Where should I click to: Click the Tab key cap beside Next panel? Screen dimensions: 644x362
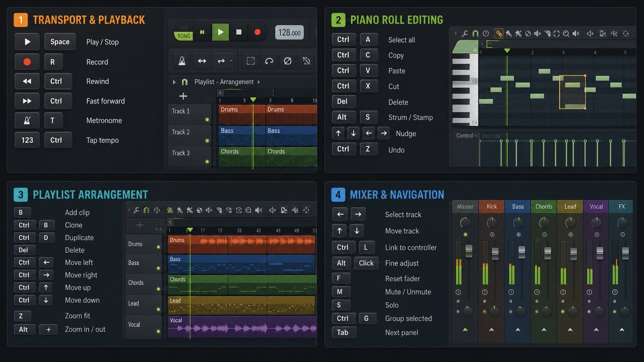344,332
